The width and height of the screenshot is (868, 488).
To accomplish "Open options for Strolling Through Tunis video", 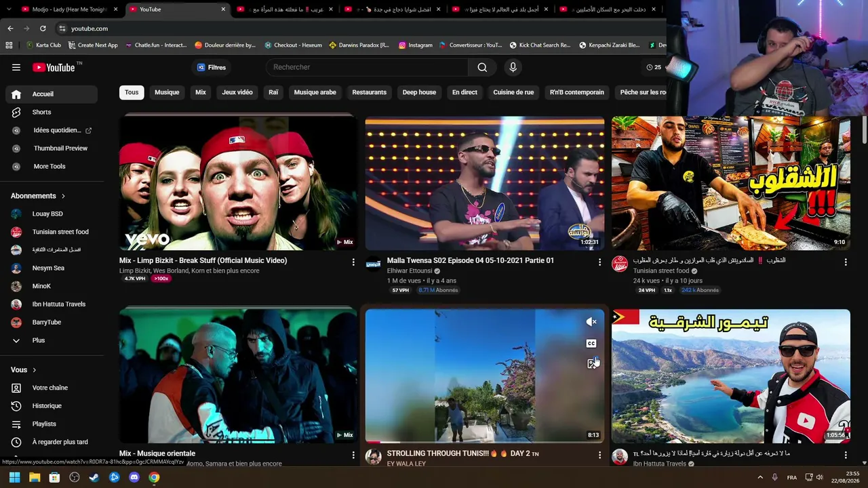I will (x=599, y=455).
